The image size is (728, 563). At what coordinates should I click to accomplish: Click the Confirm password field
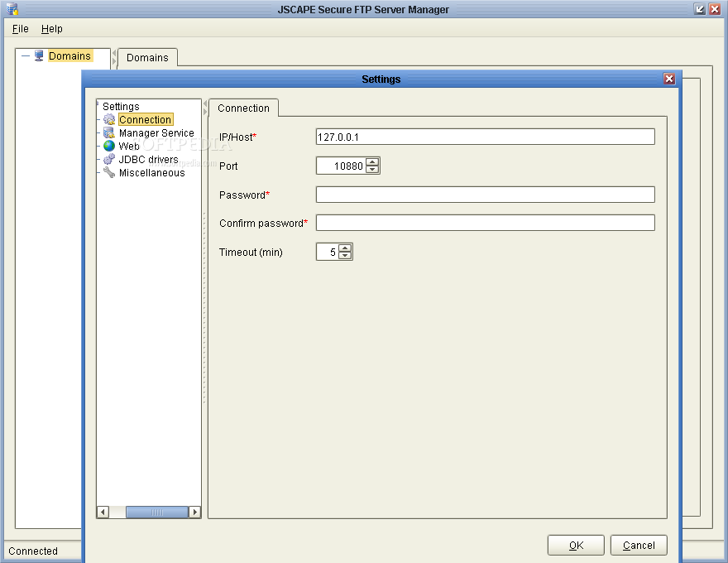(485, 223)
